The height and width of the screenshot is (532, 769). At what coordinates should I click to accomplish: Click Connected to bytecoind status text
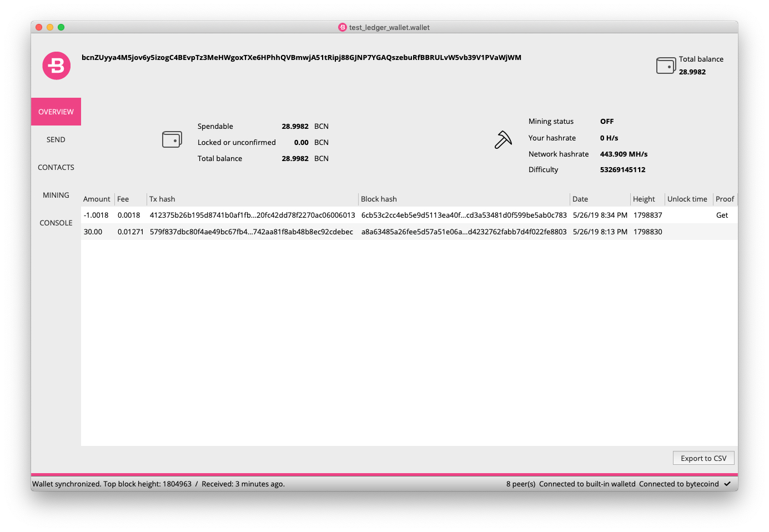(679, 484)
